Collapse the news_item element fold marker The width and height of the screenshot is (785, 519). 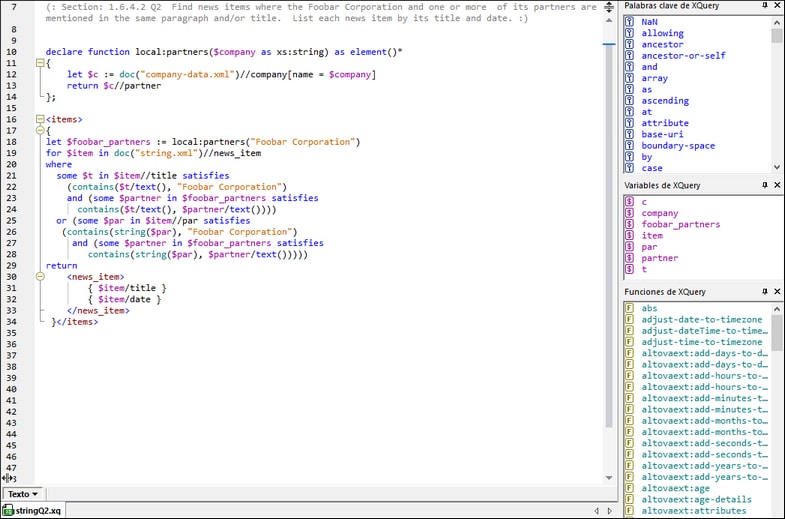(x=40, y=277)
